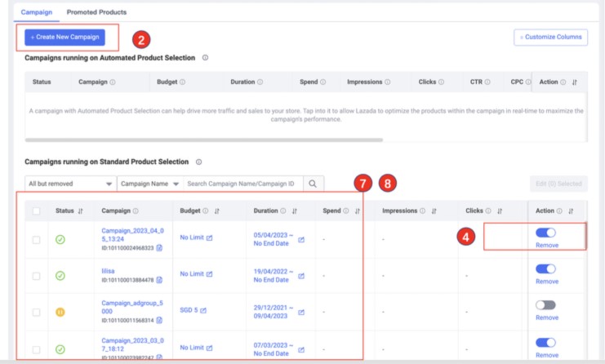Enable the Campaign_adgroup_5000 toggle switch

tap(545, 304)
